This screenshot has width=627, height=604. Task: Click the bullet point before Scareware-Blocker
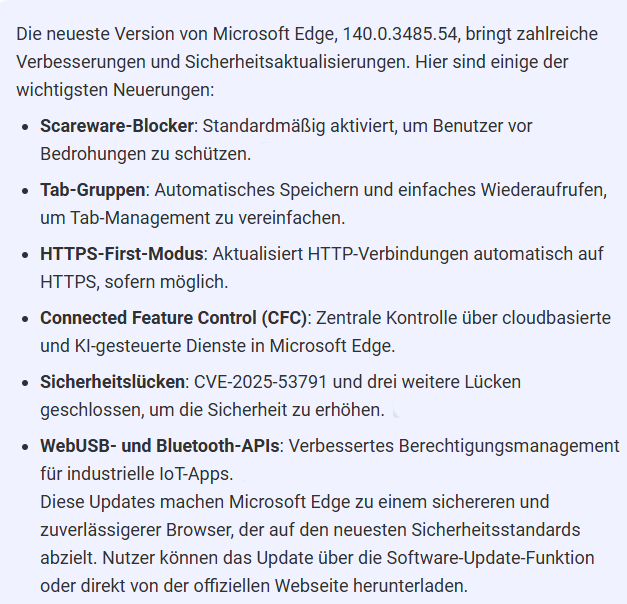pyautogui.click(x=25, y=127)
